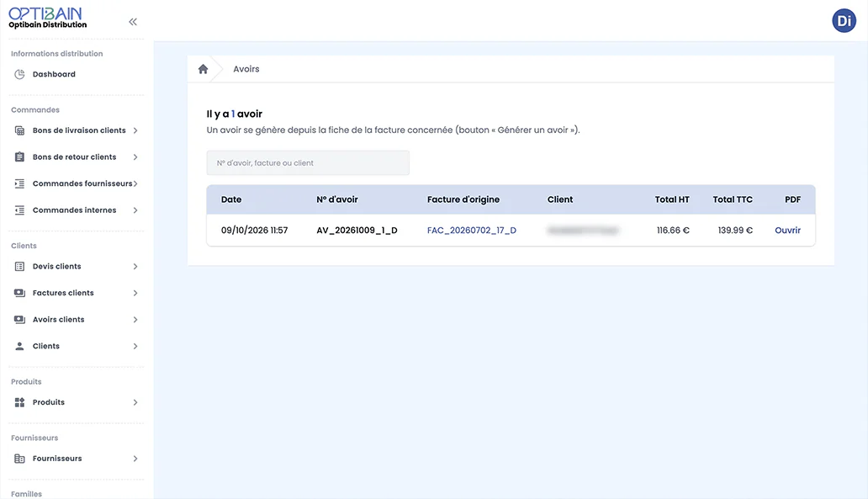This screenshot has width=868, height=499.
Task: Click the Commandes fournisseurs list icon
Action: point(19,184)
